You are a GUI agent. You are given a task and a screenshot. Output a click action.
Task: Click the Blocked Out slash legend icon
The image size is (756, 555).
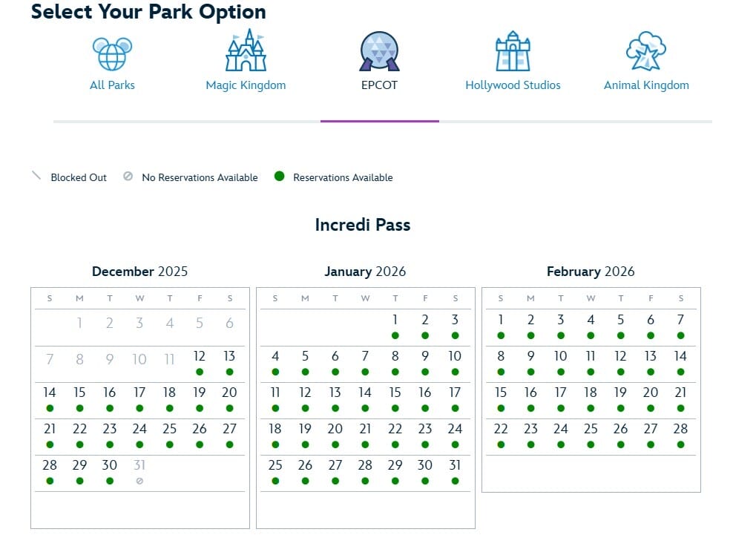36,177
